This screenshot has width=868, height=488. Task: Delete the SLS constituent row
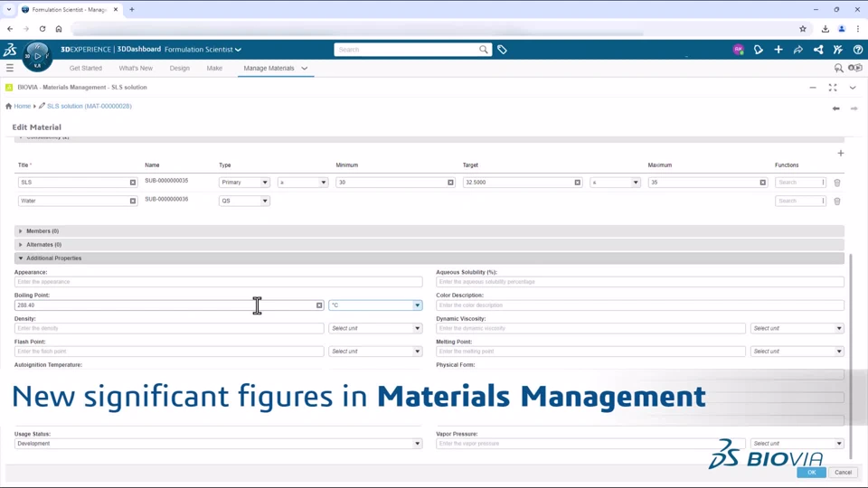(837, 183)
